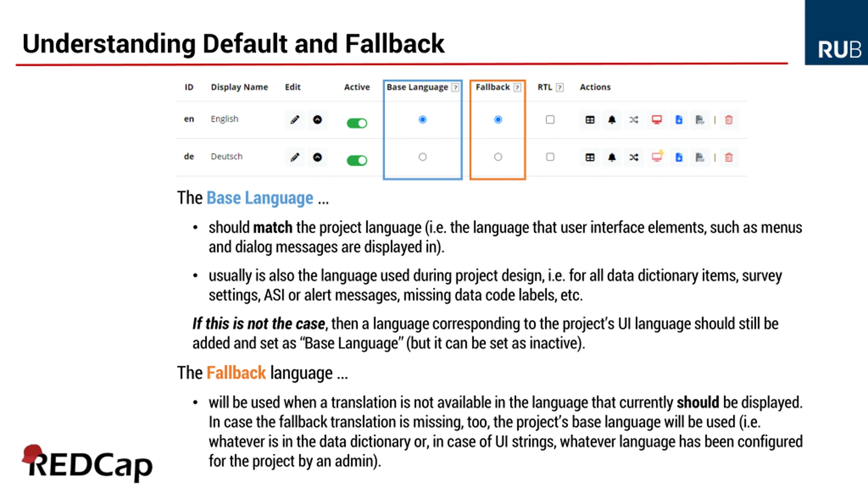
Task: Click the blue file download icon for English
Action: (678, 120)
